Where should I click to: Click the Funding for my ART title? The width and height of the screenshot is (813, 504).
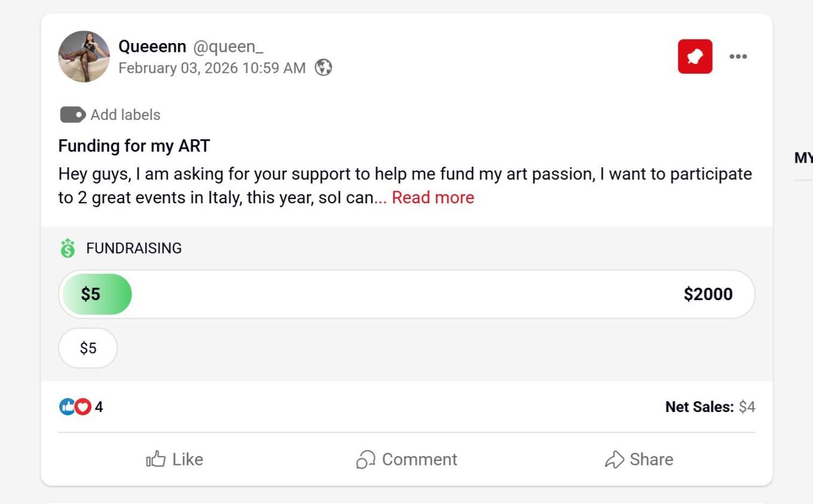pos(134,146)
